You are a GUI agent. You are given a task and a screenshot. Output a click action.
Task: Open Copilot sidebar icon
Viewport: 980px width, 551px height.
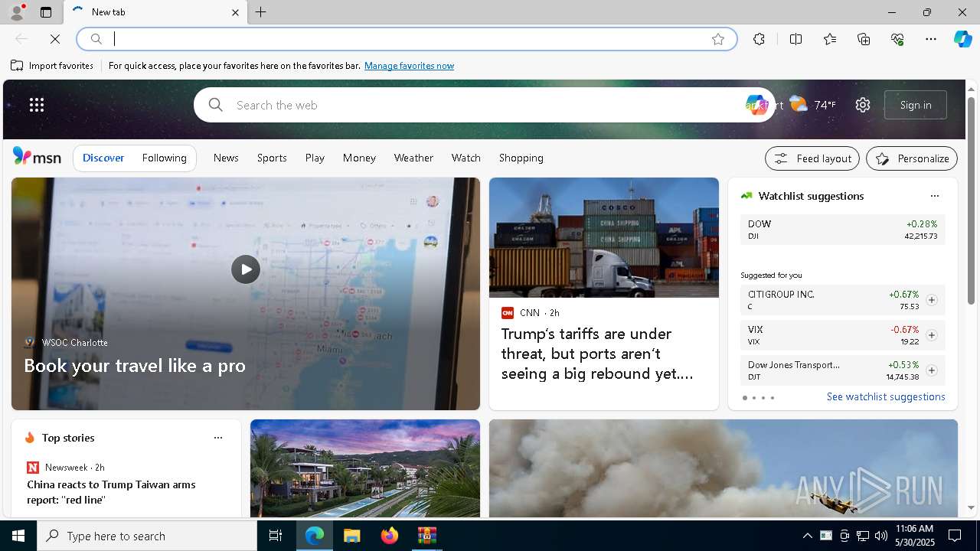pos(962,39)
